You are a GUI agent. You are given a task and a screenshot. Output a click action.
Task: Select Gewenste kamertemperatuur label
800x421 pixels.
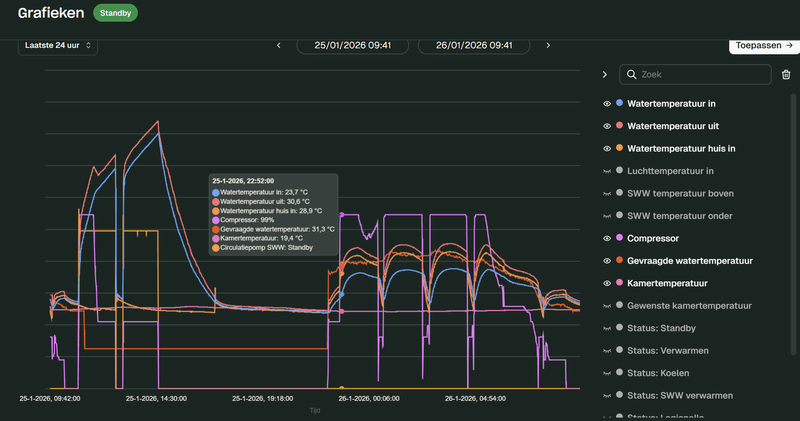(x=689, y=306)
